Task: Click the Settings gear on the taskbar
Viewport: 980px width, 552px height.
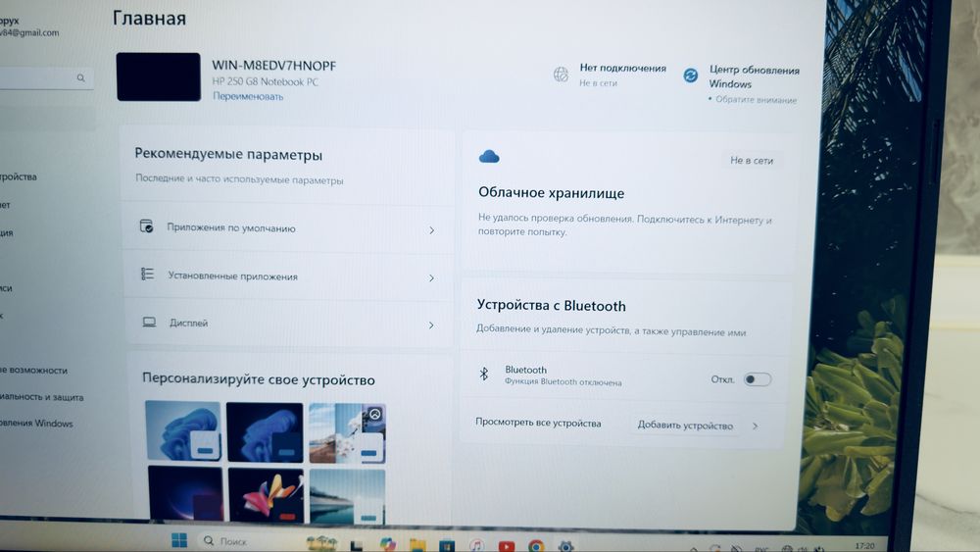Action: pyautogui.click(x=565, y=546)
